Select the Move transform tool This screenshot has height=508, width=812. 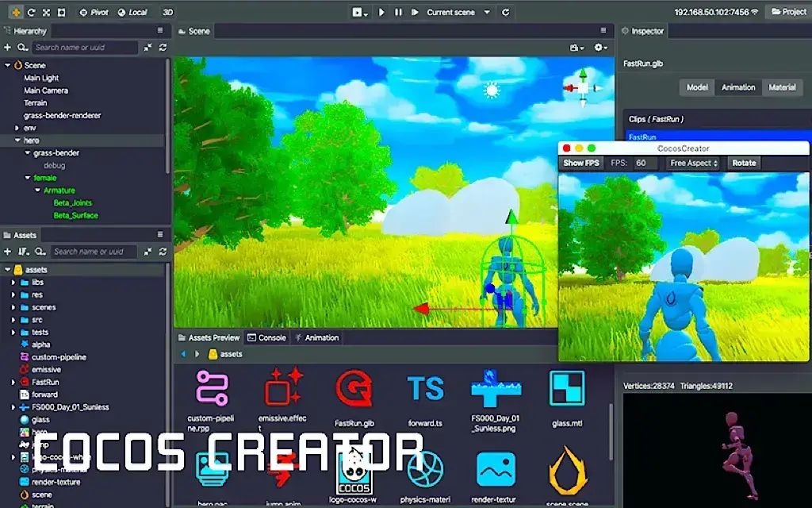click(x=16, y=12)
